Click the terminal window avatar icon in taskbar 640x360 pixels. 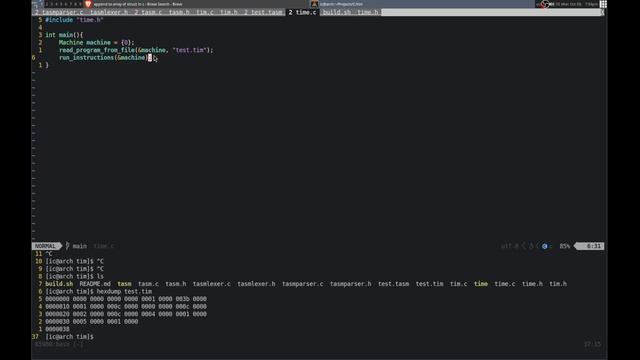click(314, 4)
